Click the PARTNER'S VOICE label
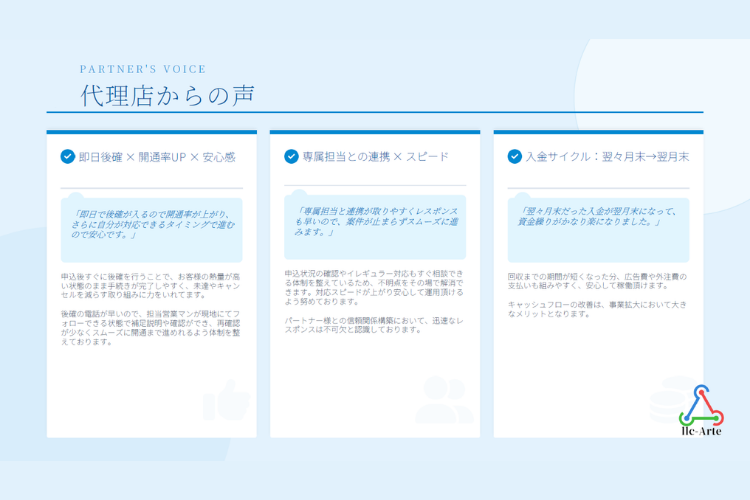 click(x=142, y=69)
